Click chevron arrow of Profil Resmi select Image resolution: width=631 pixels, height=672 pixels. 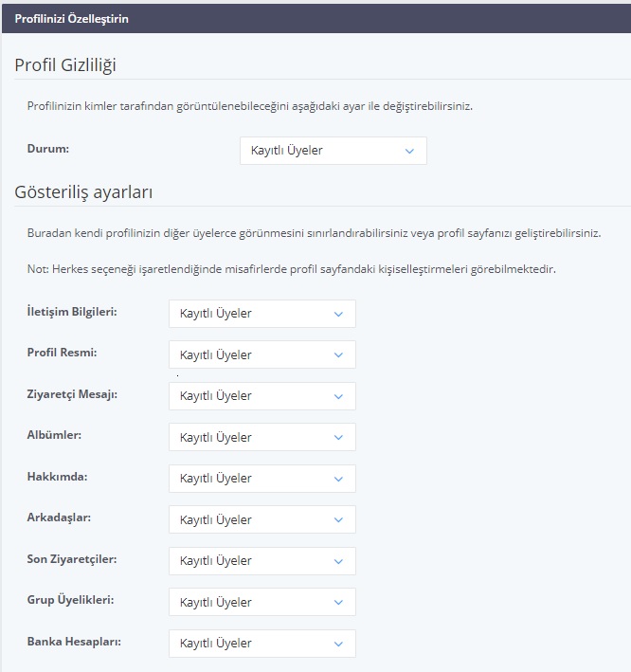(x=338, y=355)
